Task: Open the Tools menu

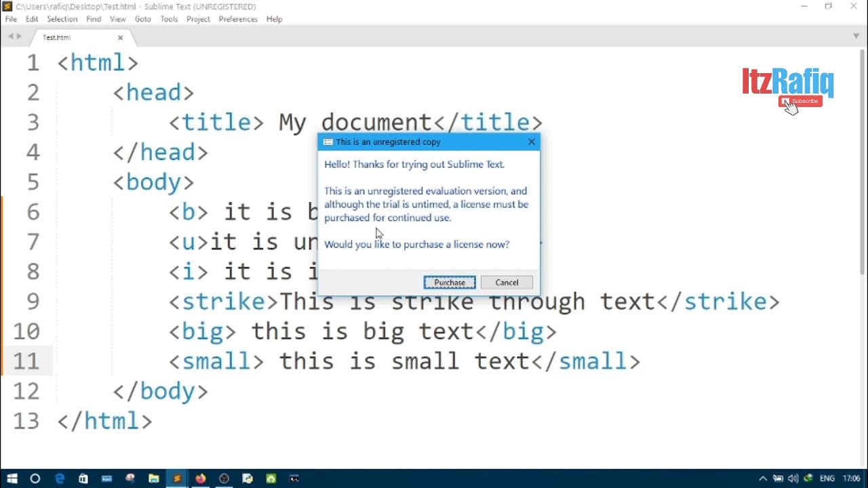Action: pos(169,19)
